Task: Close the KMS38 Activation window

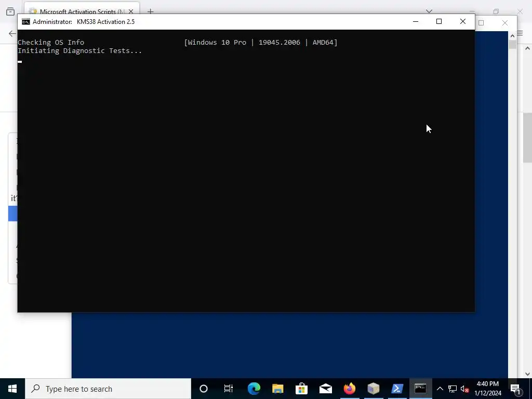Action: click(463, 21)
